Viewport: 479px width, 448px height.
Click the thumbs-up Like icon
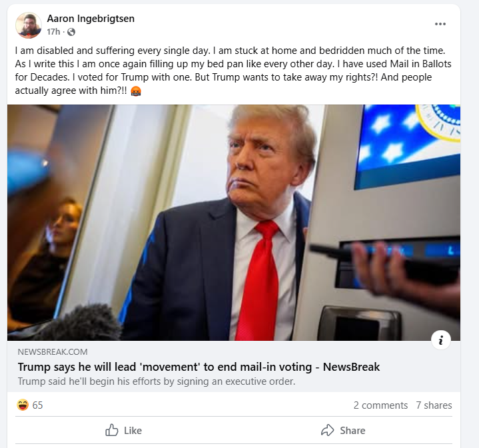111,430
